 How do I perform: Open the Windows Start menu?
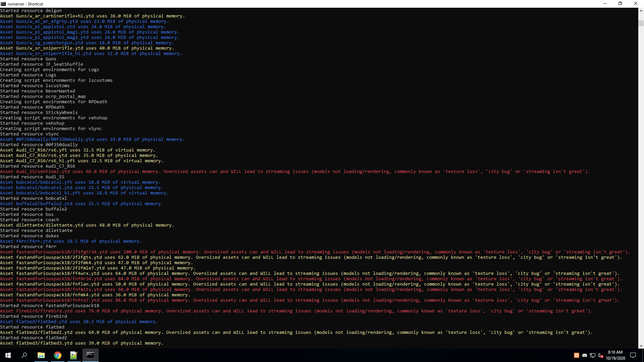point(8,355)
